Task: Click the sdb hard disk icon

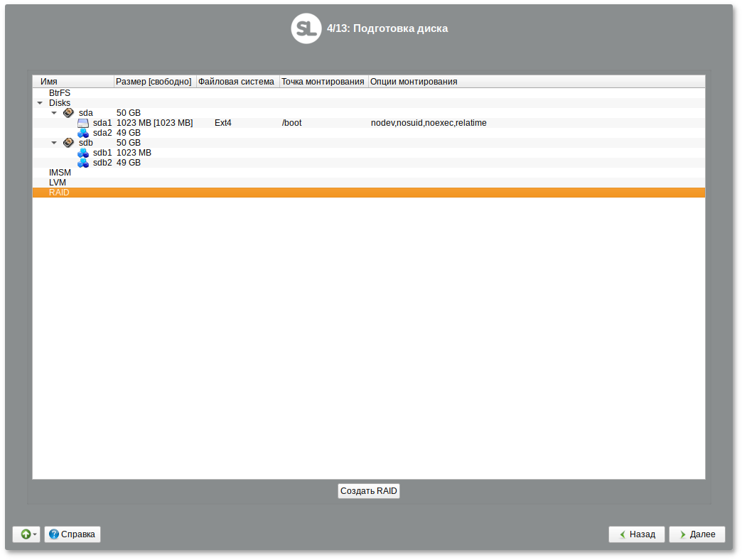Action: (68, 143)
